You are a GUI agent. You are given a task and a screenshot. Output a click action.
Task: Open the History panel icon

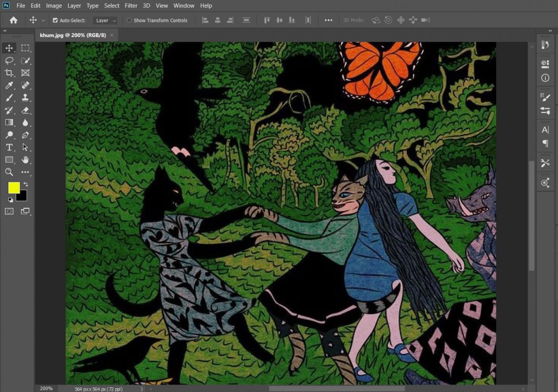click(545, 45)
